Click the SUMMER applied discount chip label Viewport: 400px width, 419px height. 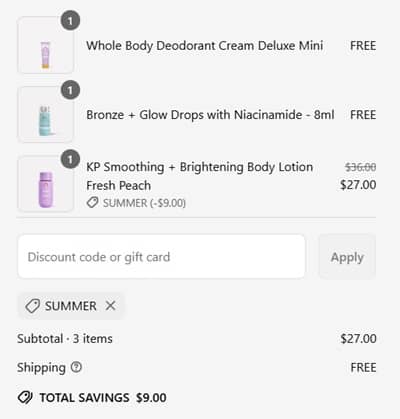71,306
